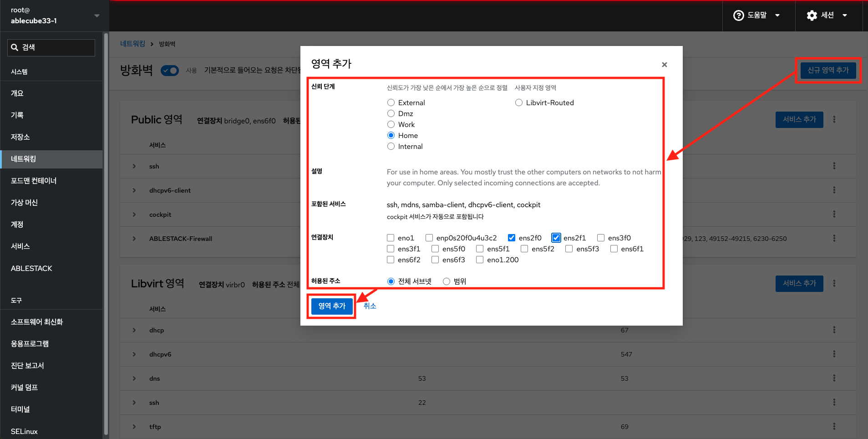Click the search magnifier icon in sidebar

click(x=15, y=47)
